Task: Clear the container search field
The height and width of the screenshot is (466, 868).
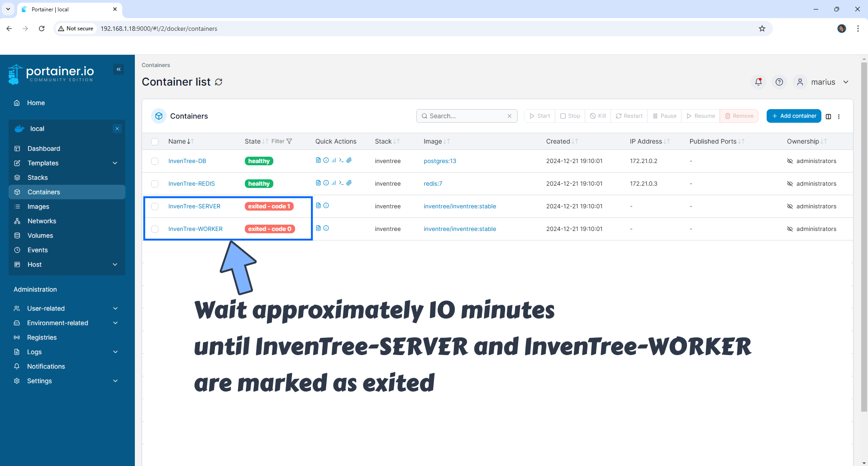Action: [510, 116]
